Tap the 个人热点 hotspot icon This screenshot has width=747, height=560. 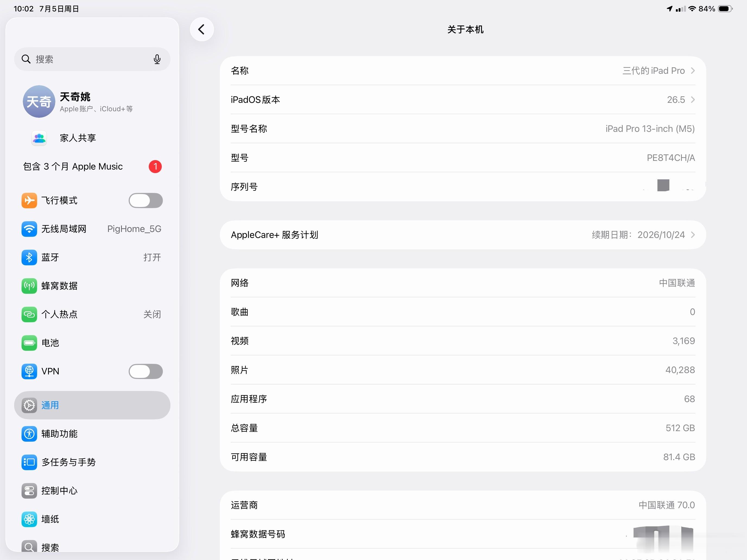(29, 314)
